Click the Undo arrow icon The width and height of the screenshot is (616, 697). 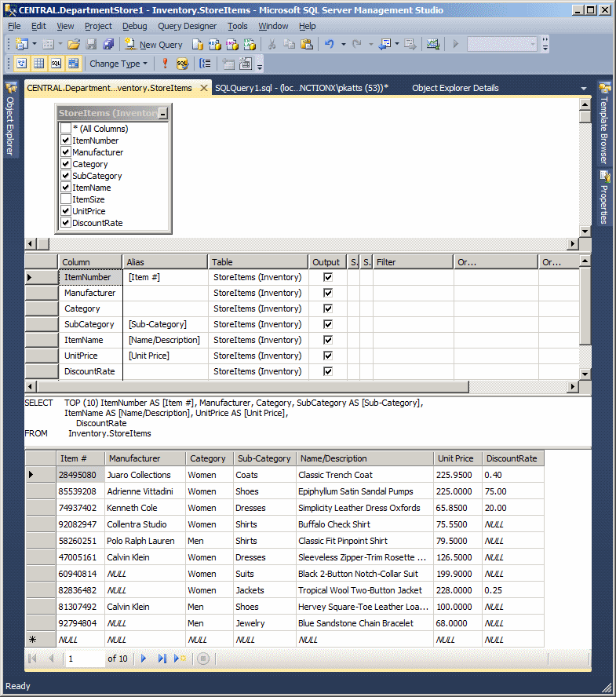(x=330, y=44)
